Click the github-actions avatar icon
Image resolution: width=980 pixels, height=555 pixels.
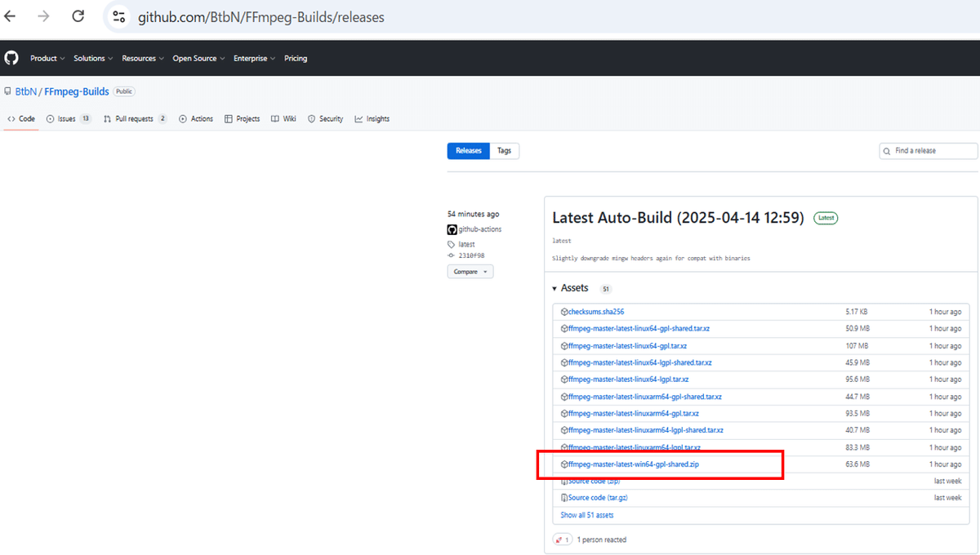pos(452,230)
